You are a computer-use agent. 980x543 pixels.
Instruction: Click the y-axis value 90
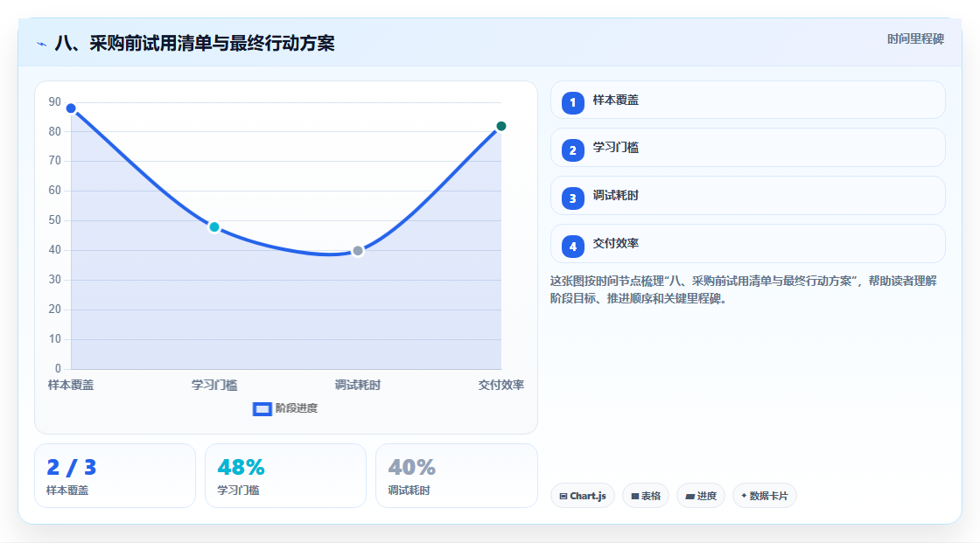pyautogui.click(x=55, y=101)
